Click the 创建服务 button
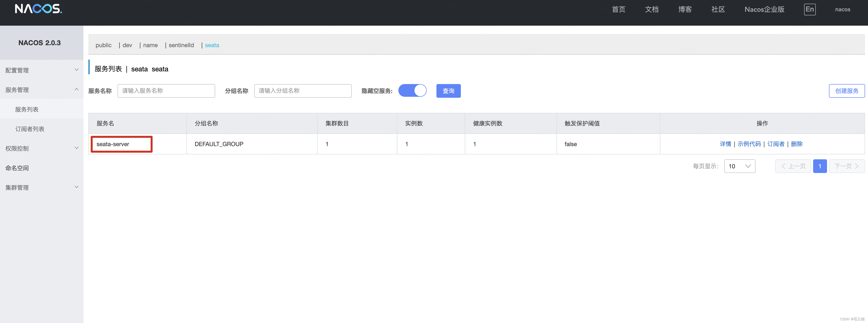Viewport: 868px width, 323px height. (x=847, y=91)
